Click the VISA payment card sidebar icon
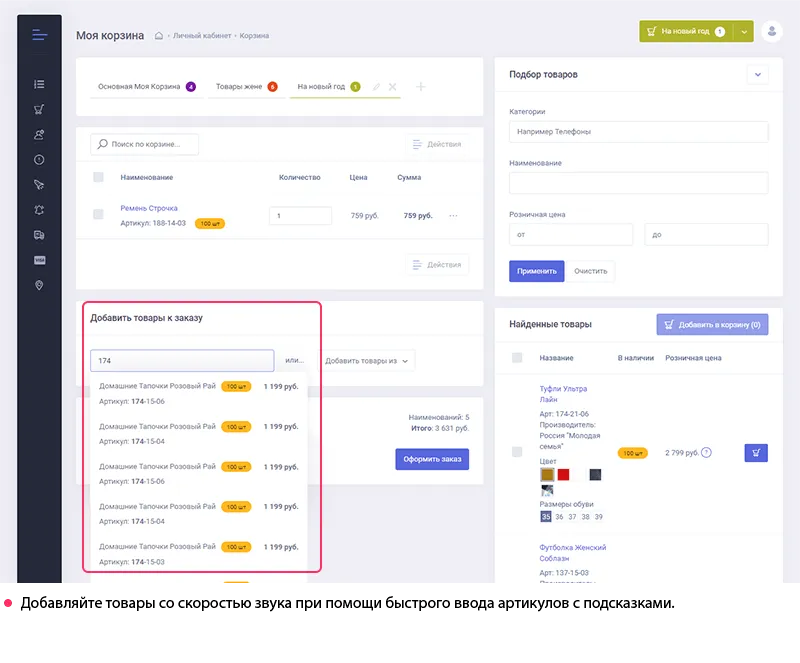The height and width of the screenshot is (663, 800). [x=39, y=260]
